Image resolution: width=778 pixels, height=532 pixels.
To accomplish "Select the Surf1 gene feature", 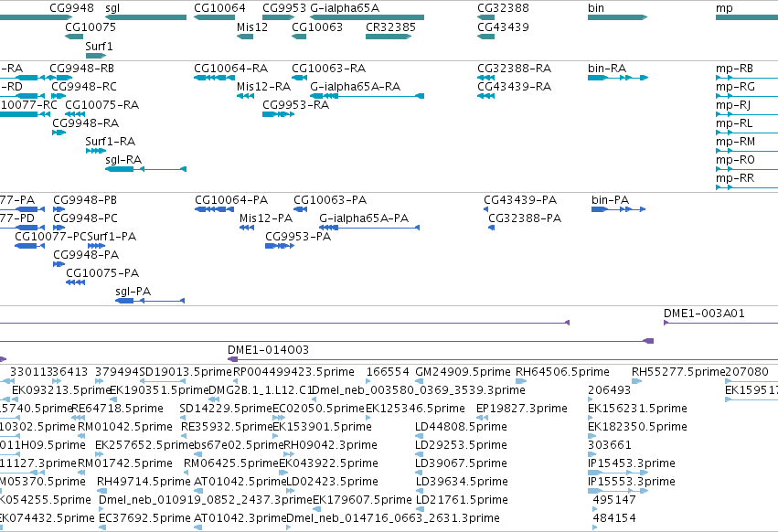I will click(x=96, y=56).
